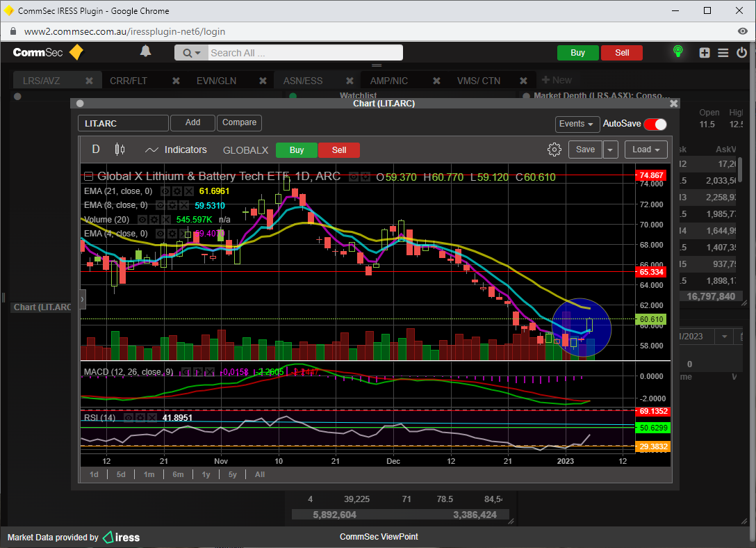Remove the EMA 21 indicator

188,191
